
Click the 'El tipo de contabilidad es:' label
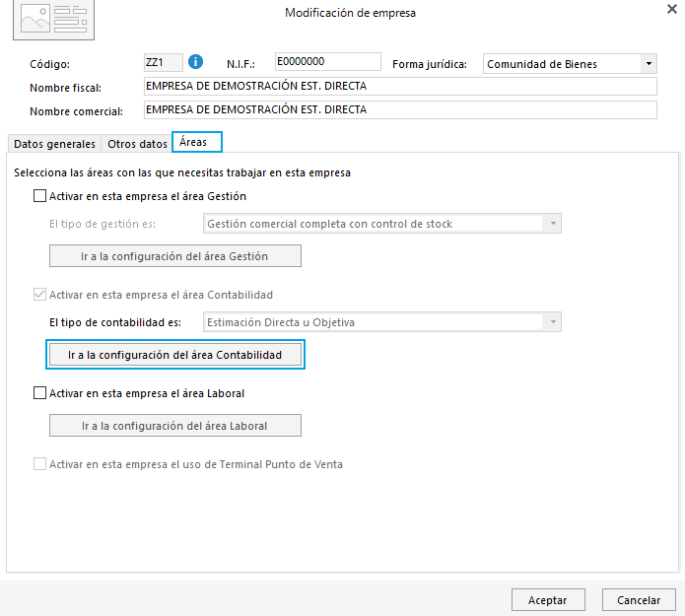(x=115, y=322)
